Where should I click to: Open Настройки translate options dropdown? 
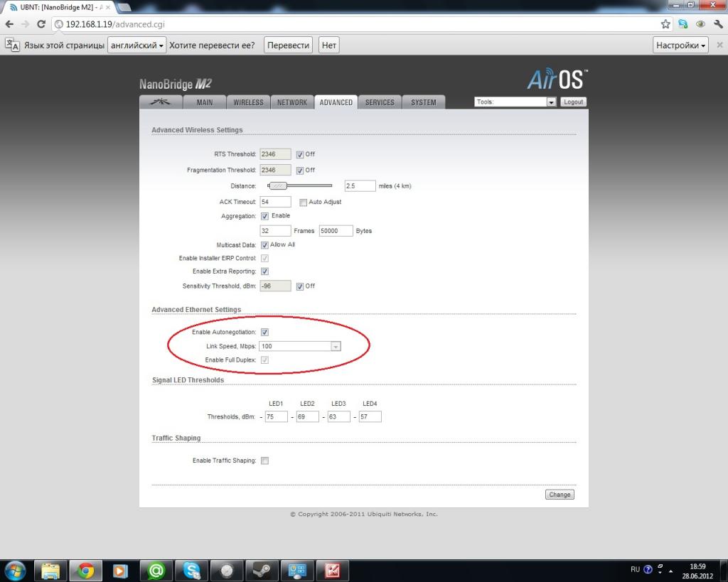coord(680,45)
